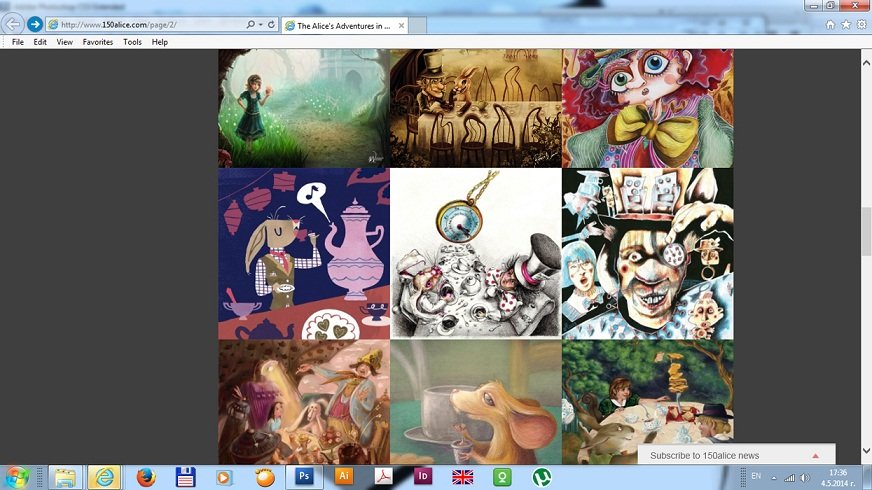Viewport: 872px width, 490px height.
Task: Open sepia Mad Hatter tea table illustration
Action: coord(476,108)
